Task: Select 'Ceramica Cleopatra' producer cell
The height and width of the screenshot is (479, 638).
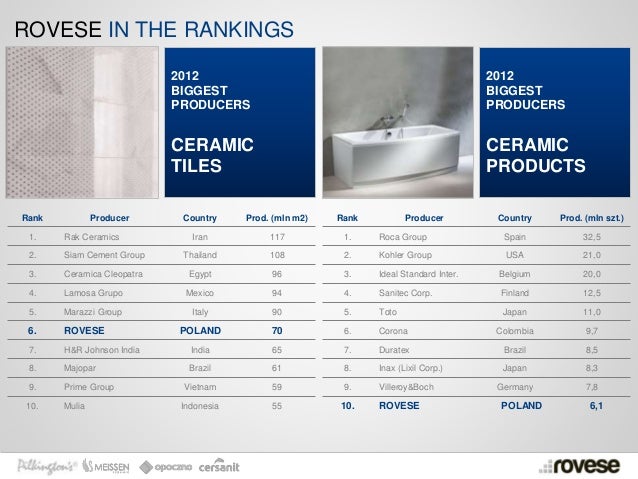Action: tap(103, 274)
